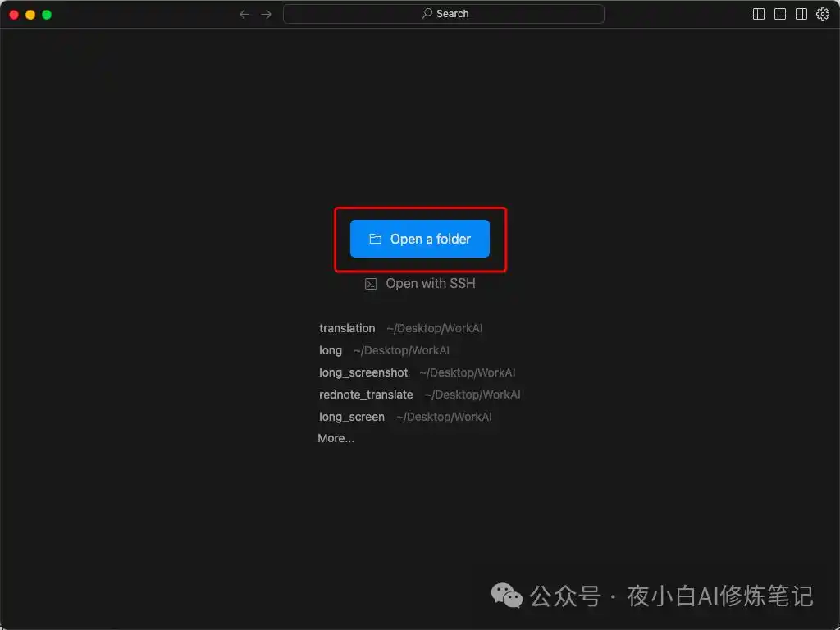
Task: Toggle the left sidebar layout icon
Action: pyautogui.click(x=758, y=13)
